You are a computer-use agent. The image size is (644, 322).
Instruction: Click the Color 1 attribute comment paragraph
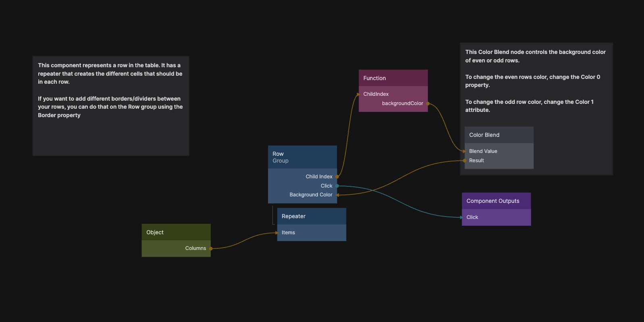tap(529, 106)
